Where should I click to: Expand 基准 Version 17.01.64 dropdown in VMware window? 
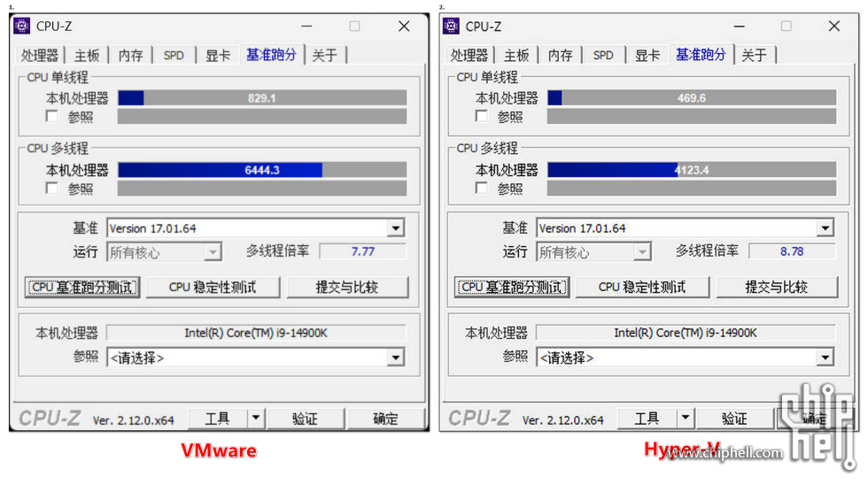coord(395,228)
